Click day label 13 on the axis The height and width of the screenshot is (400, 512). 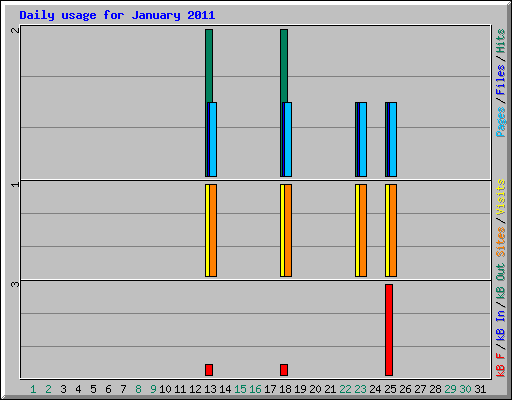[210, 389]
